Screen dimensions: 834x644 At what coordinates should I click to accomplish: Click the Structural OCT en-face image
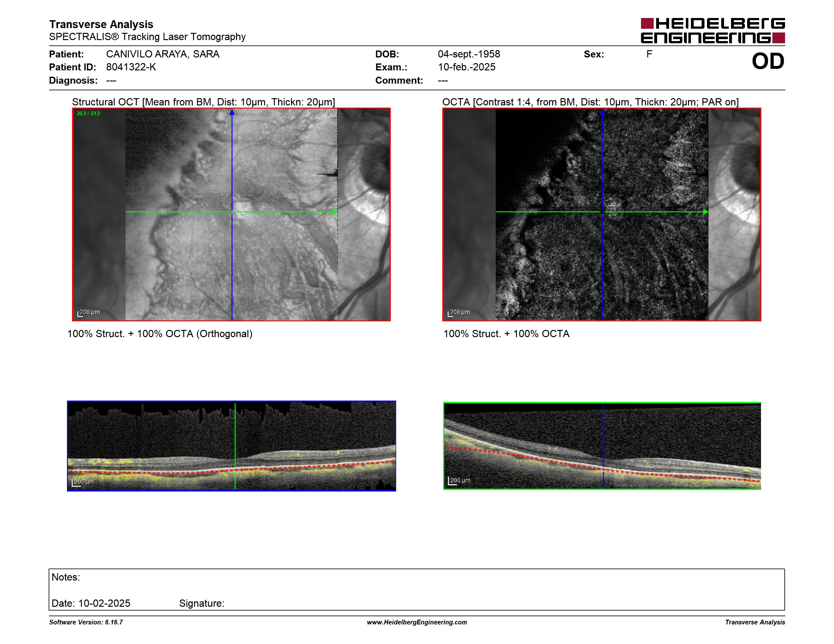pos(232,214)
